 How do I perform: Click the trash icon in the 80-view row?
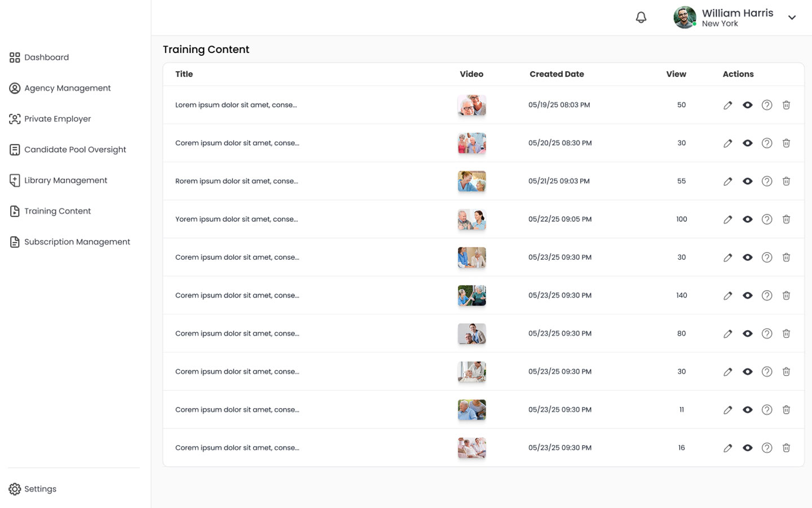[786, 334]
